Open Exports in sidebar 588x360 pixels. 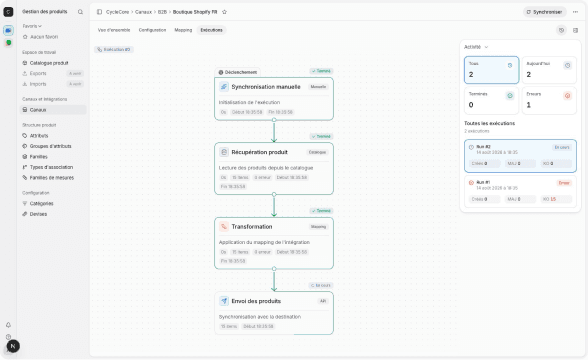point(52,74)
